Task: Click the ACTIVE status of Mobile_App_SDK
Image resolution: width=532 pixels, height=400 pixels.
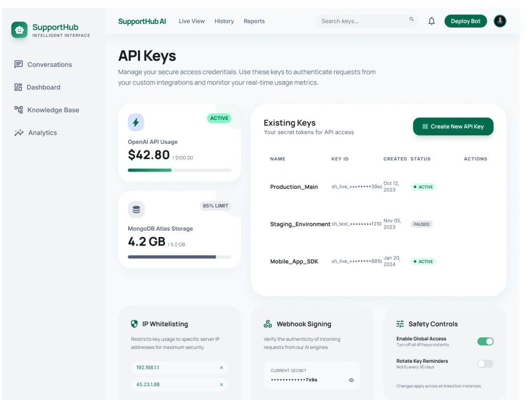Action: click(x=423, y=262)
